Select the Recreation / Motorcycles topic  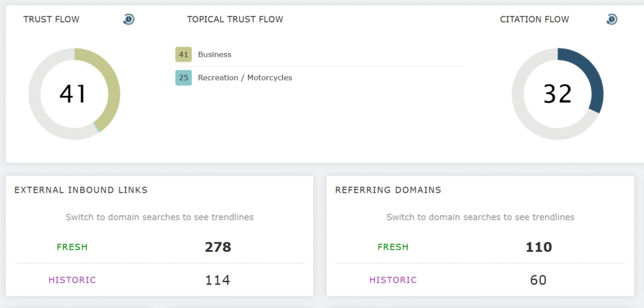point(245,78)
